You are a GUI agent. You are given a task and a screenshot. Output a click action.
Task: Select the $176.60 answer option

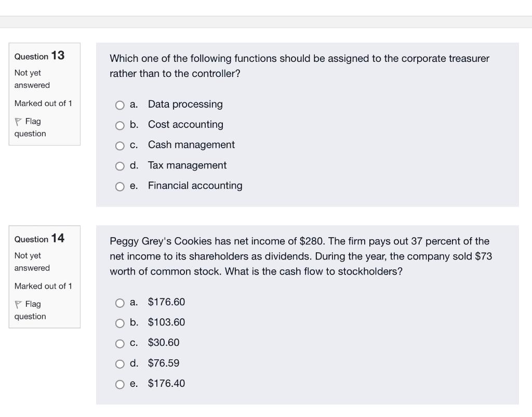tap(120, 303)
